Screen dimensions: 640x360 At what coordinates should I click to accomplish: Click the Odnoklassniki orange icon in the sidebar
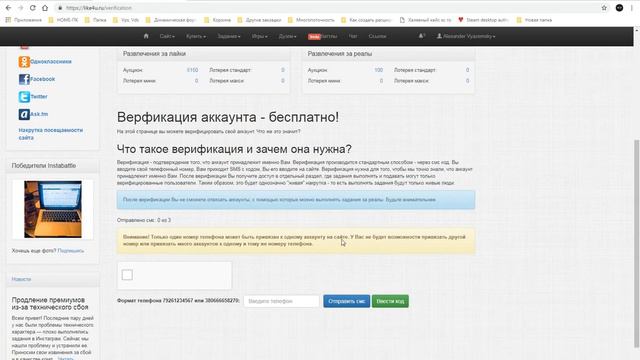[x=24, y=62]
